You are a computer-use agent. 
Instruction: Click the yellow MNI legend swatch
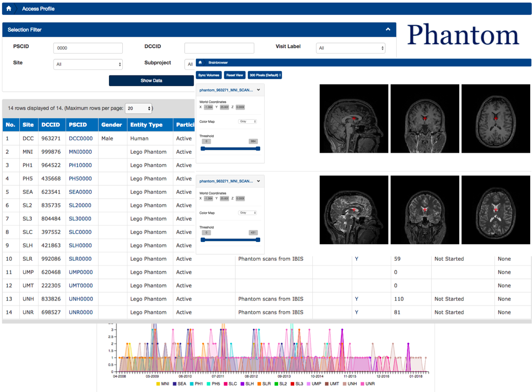158,384
